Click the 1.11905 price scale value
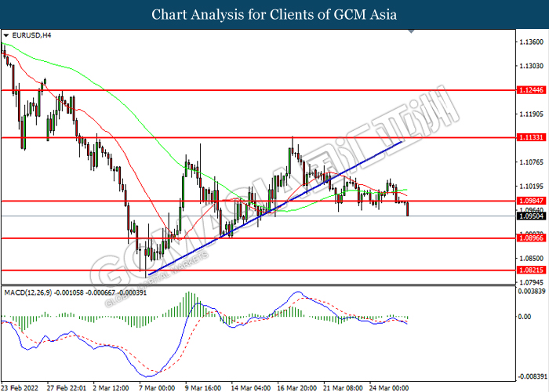 (x=532, y=114)
